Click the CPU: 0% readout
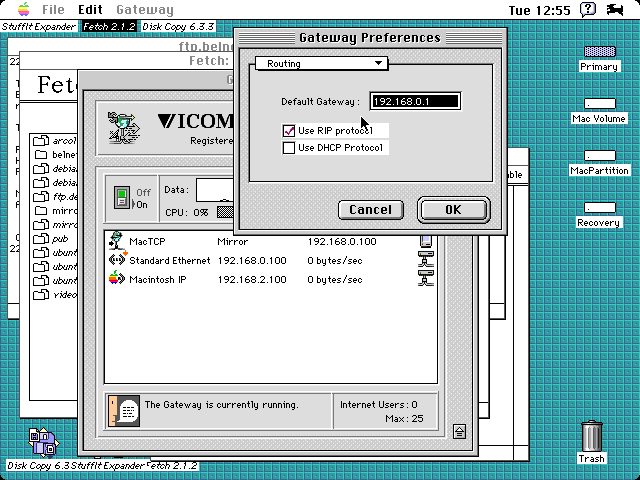The height and width of the screenshot is (480, 640). [x=187, y=213]
